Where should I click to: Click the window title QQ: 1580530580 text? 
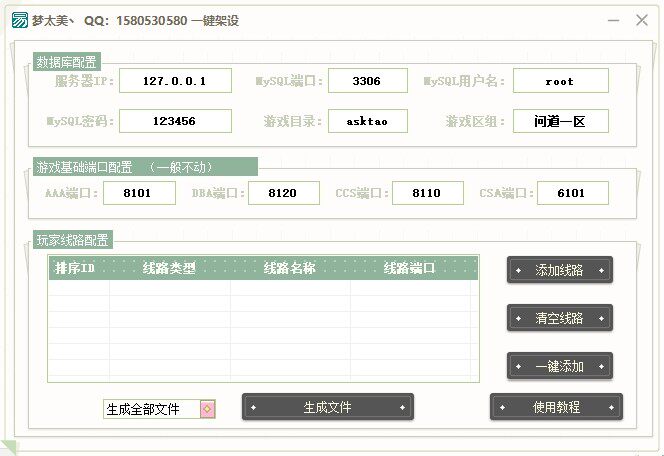[136, 20]
